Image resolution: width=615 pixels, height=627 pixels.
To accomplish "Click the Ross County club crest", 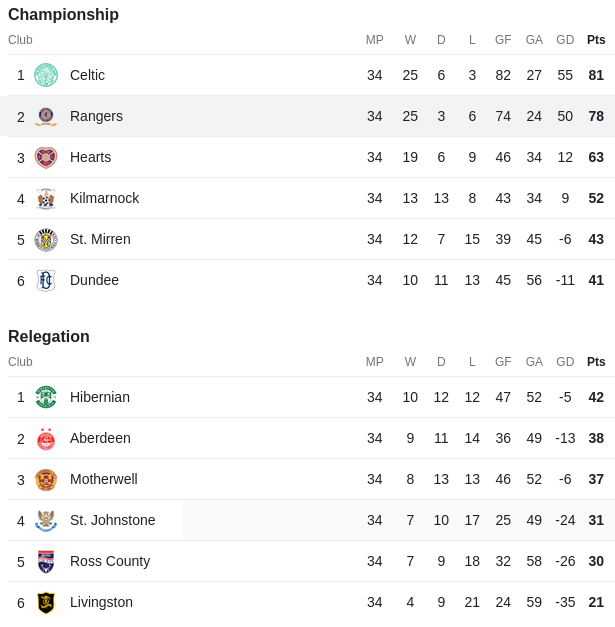I will pos(46,562).
